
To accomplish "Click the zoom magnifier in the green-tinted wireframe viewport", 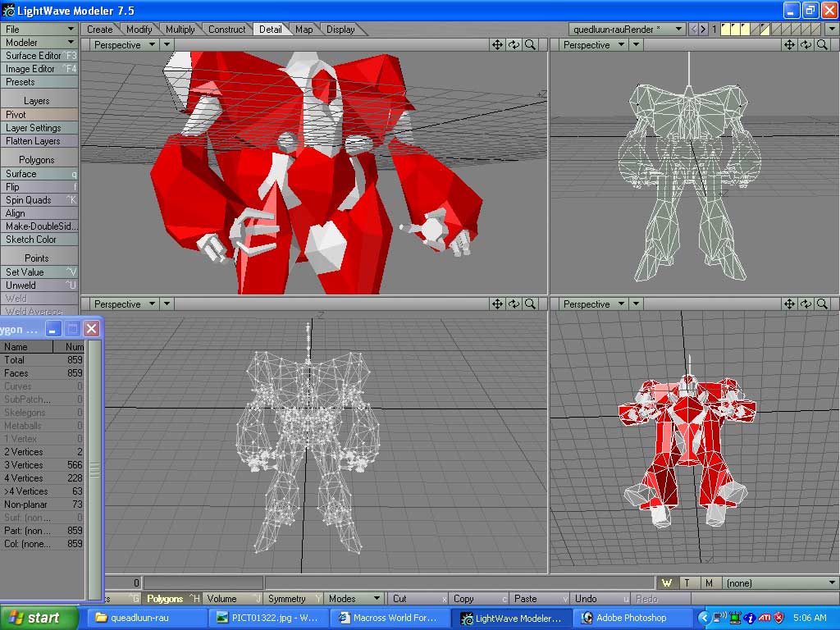I will pos(822,45).
